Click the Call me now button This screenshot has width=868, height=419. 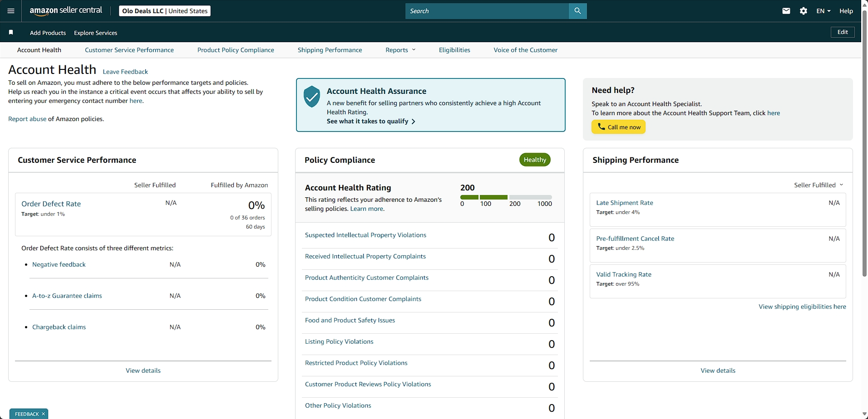(618, 127)
